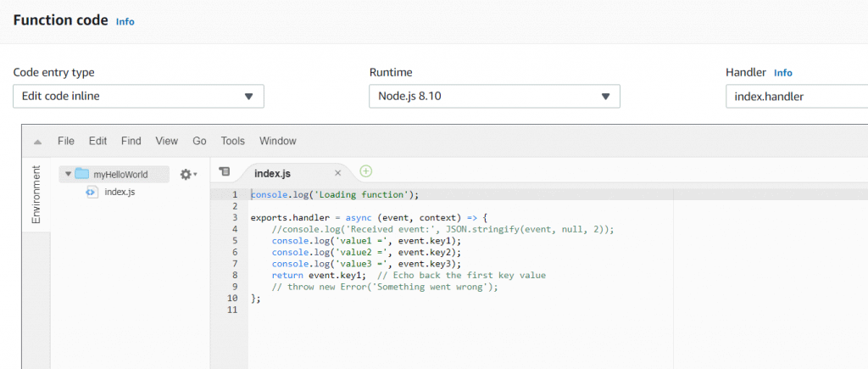868x369 pixels.
Task: Click the throw new Error comment line
Action: coord(385,287)
